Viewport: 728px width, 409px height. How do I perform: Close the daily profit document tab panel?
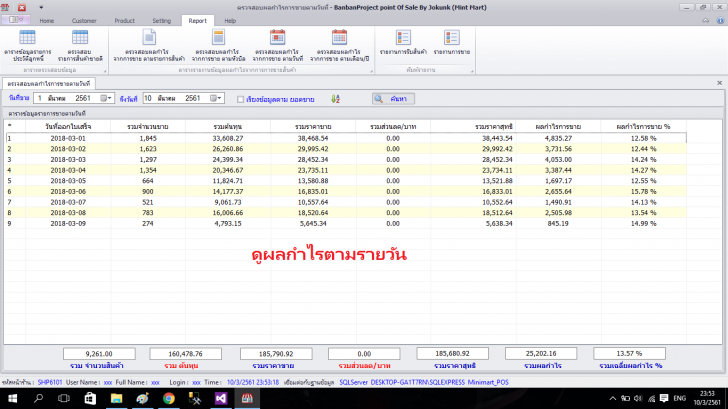coord(720,83)
